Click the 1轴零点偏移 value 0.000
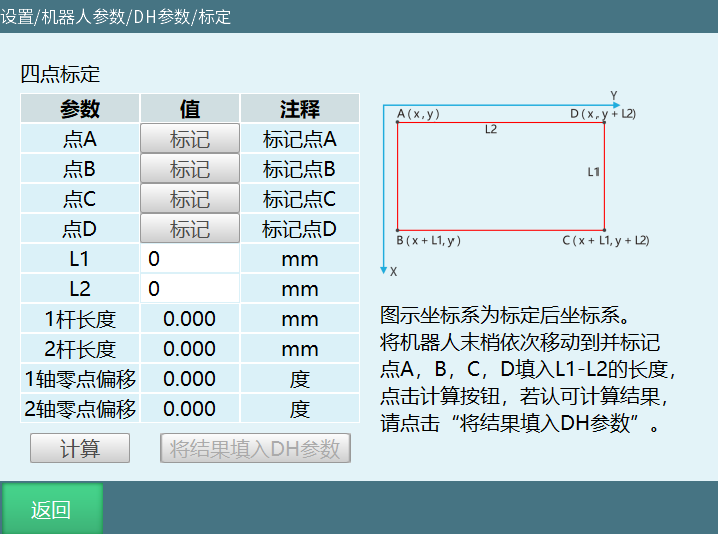The image size is (718, 534). coord(190,379)
